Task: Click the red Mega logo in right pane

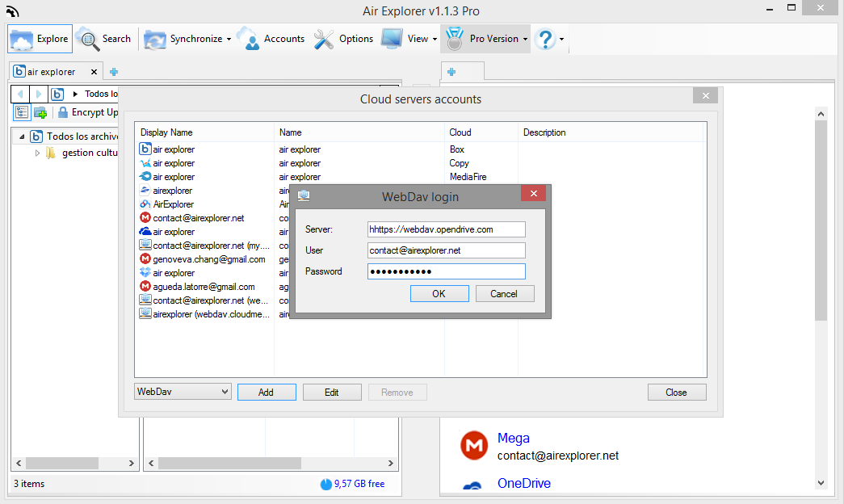Action: [x=474, y=445]
